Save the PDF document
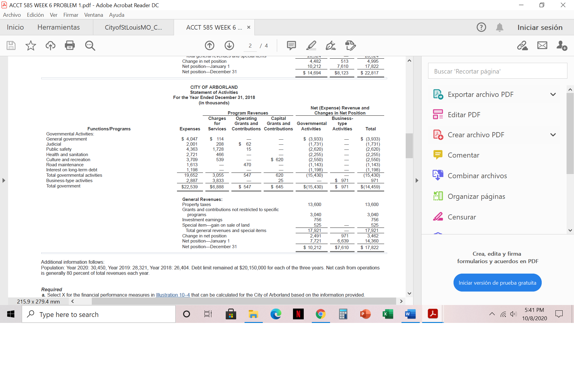Viewport: 574px width, 392px height. coord(11,45)
